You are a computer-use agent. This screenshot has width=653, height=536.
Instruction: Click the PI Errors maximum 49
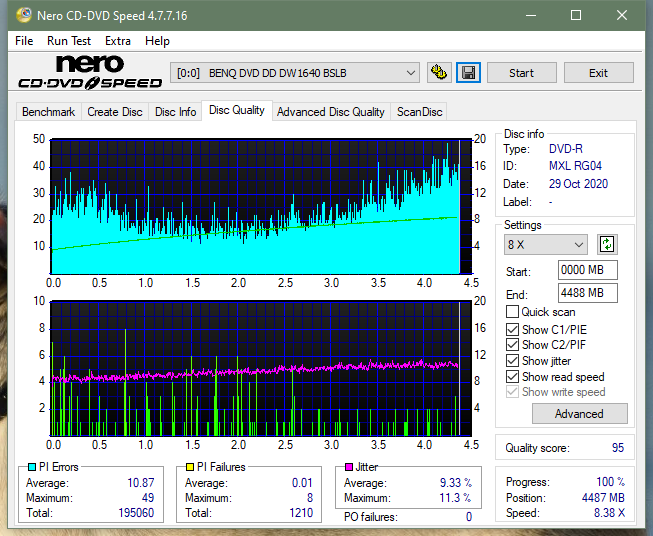148,498
